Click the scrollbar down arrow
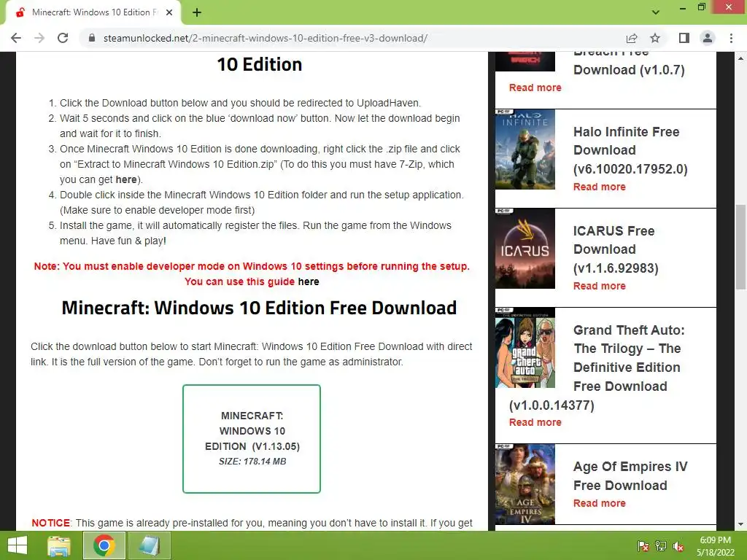Viewport: 747px width, 560px height. (740, 524)
